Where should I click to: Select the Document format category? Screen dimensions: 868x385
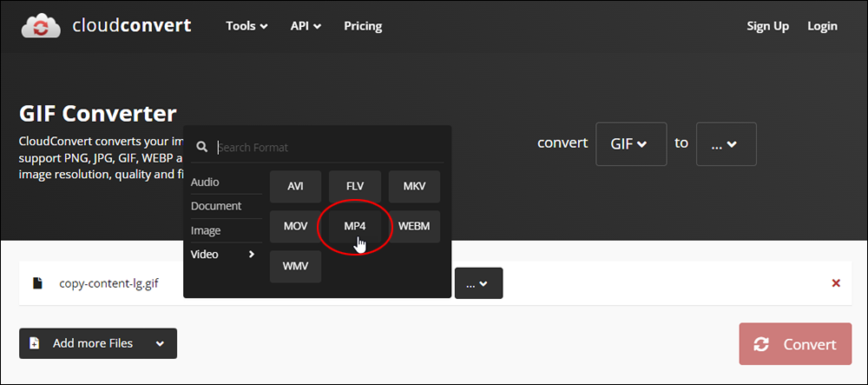[226, 206]
